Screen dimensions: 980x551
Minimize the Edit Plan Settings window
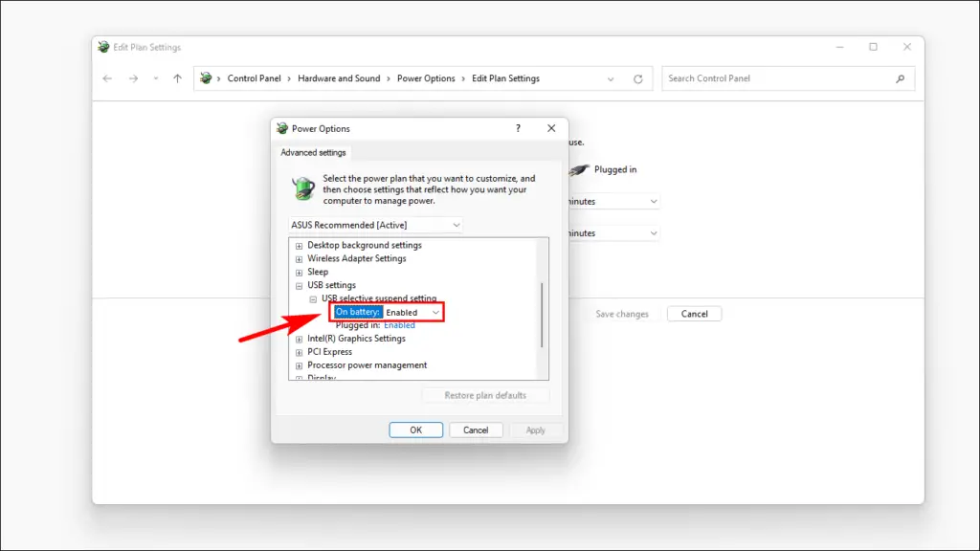coord(840,47)
